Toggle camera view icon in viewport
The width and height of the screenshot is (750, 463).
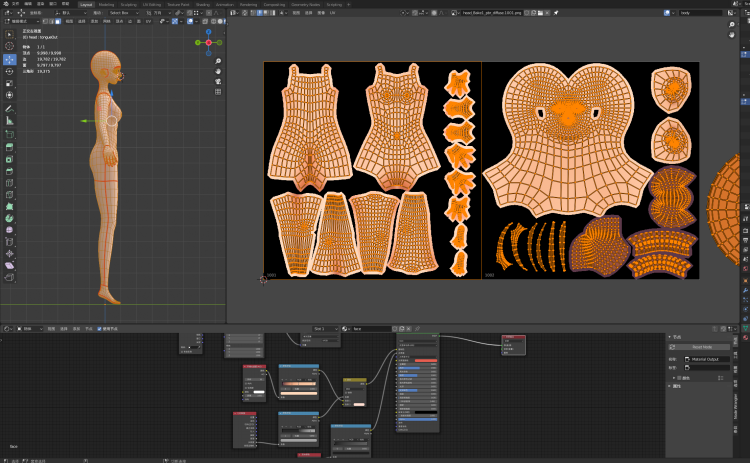pos(218,83)
